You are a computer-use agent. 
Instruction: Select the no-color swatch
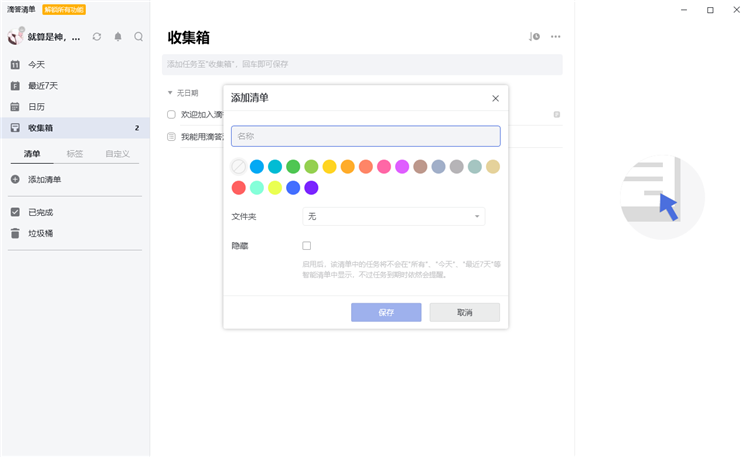(x=239, y=167)
